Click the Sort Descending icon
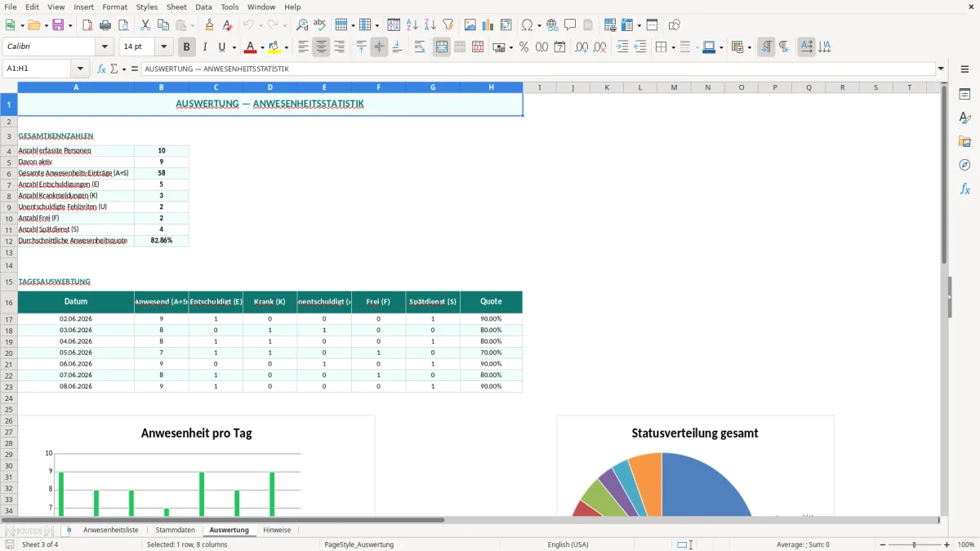 pos(430,25)
